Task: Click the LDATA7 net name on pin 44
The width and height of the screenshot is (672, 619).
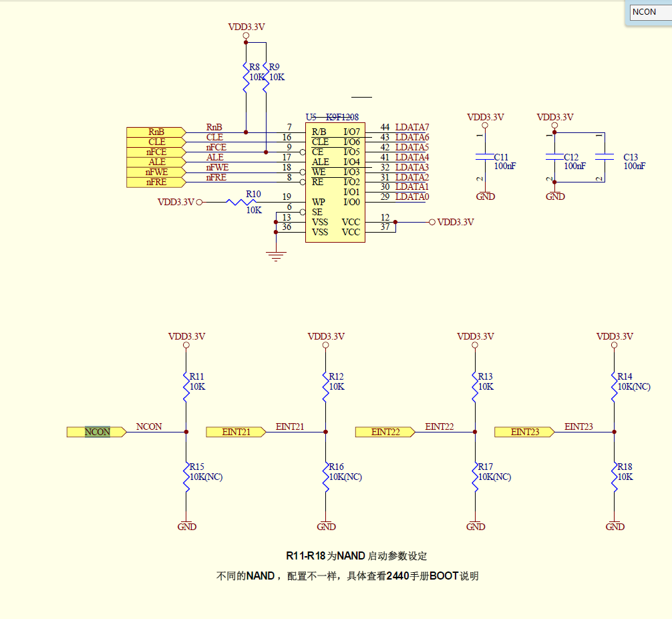Action: pos(411,127)
